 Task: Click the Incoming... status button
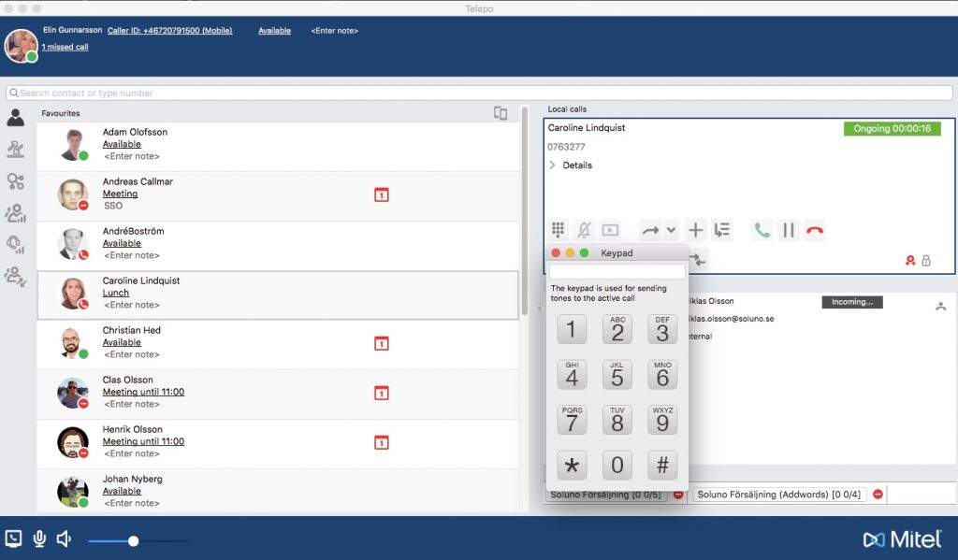point(851,302)
